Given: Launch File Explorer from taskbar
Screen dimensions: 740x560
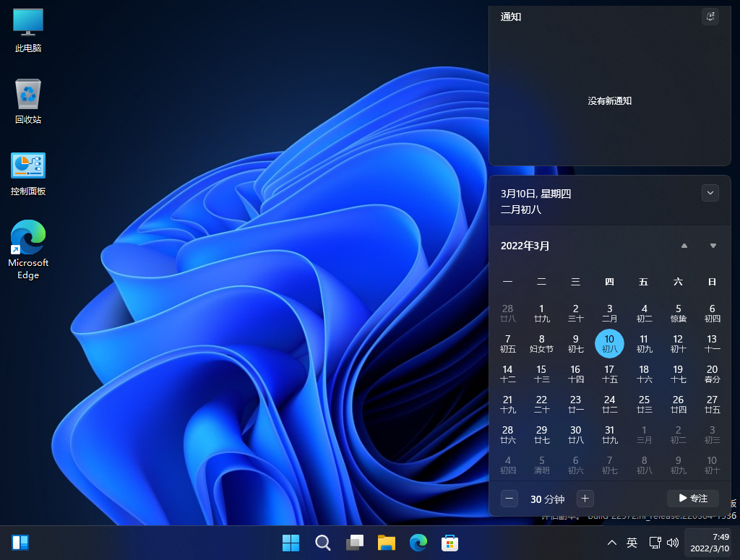Looking at the screenshot, I should tap(387, 542).
